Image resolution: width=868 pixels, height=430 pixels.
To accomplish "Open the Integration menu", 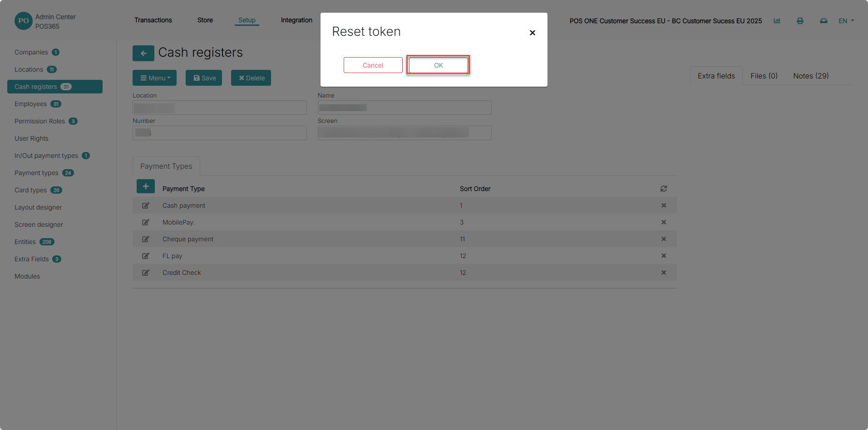I will tap(296, 20).
